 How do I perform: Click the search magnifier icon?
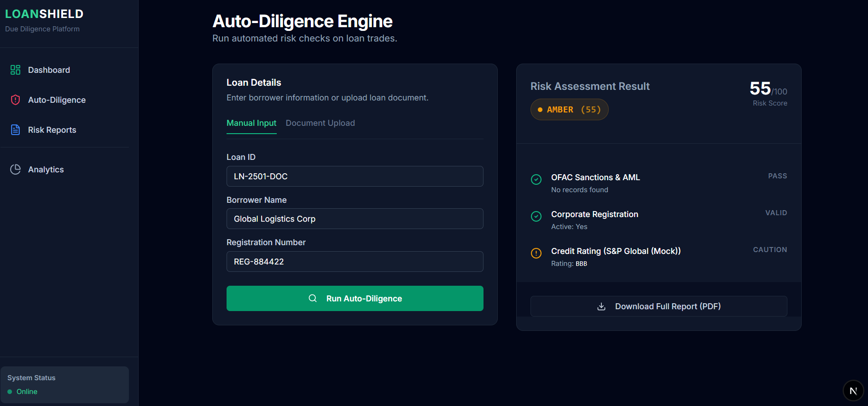click(x=313, y=299)
